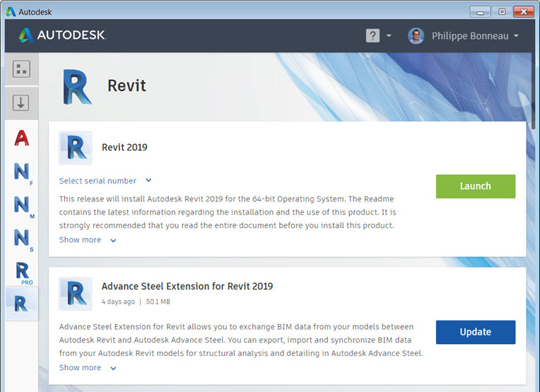This screenshot has width=540, height=392.
Task: Click the large Revit logo beside the title
Action: [x=77, y=87]
